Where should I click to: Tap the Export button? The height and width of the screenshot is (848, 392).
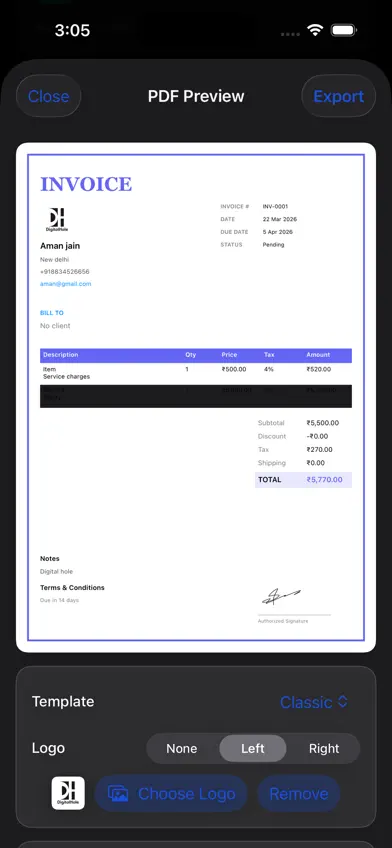point(338,96)
